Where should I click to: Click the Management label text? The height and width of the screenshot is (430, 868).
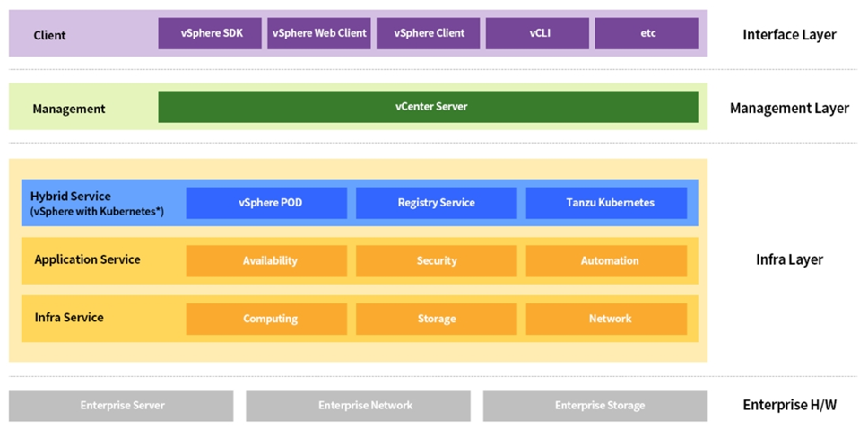point(69,109)
